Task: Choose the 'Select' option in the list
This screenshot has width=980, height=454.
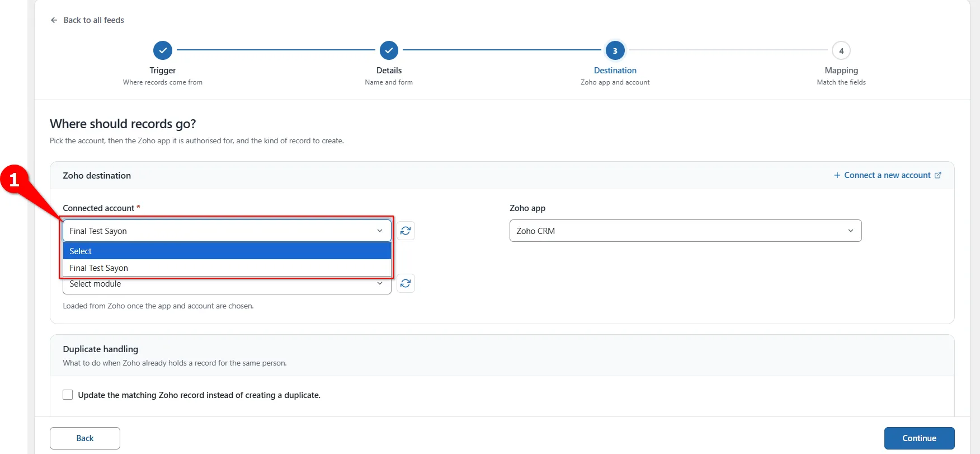Action: pos(227,251)
